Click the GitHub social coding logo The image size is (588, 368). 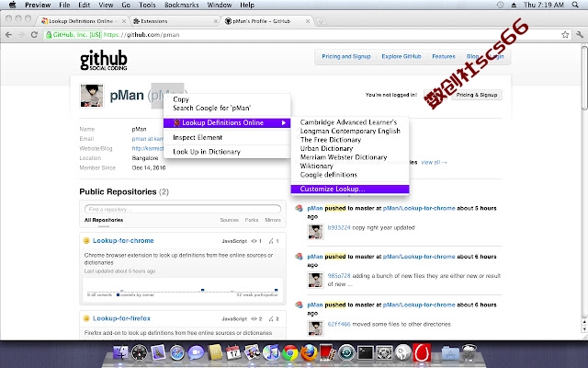(x=104, y=60)
